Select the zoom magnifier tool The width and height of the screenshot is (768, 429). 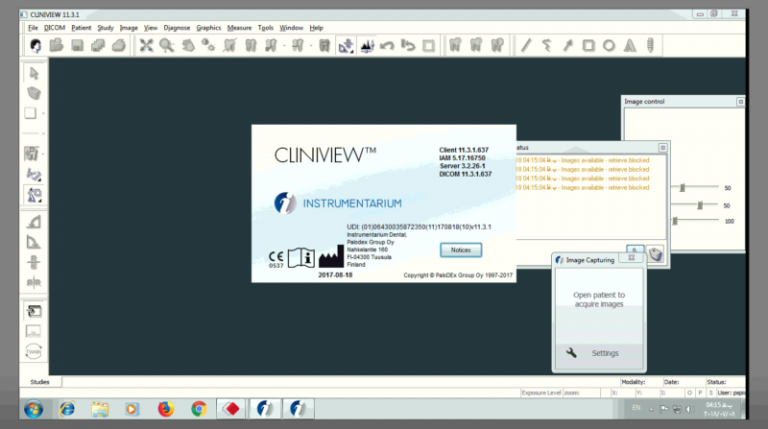[x=167, y=45]
